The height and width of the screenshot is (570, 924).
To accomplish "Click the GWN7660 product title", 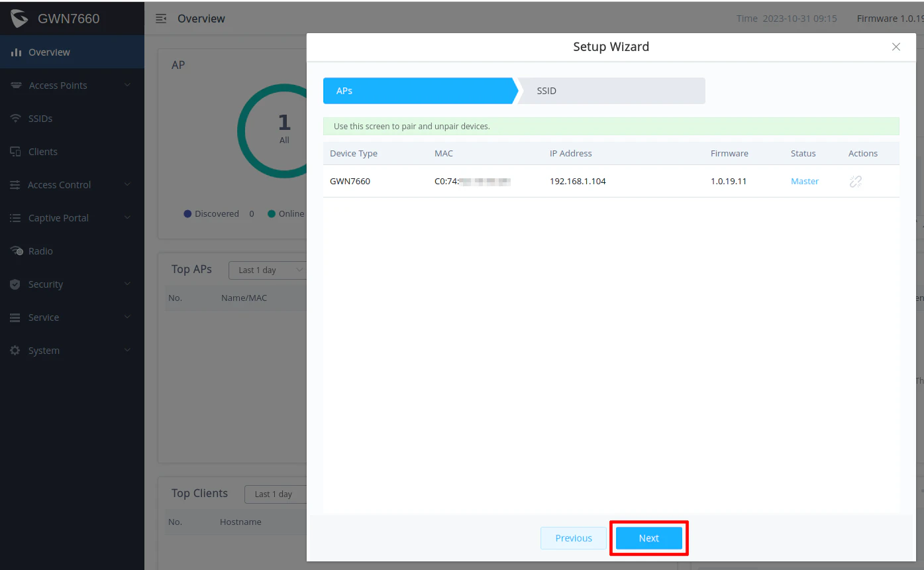I will coord(69,19).
